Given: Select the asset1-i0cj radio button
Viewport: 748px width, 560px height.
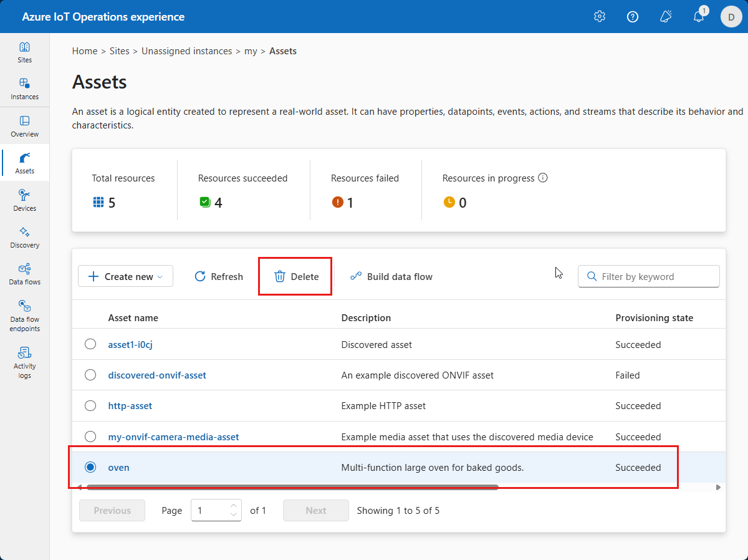Looking at the screenshot, I should [x=90, y=344].
